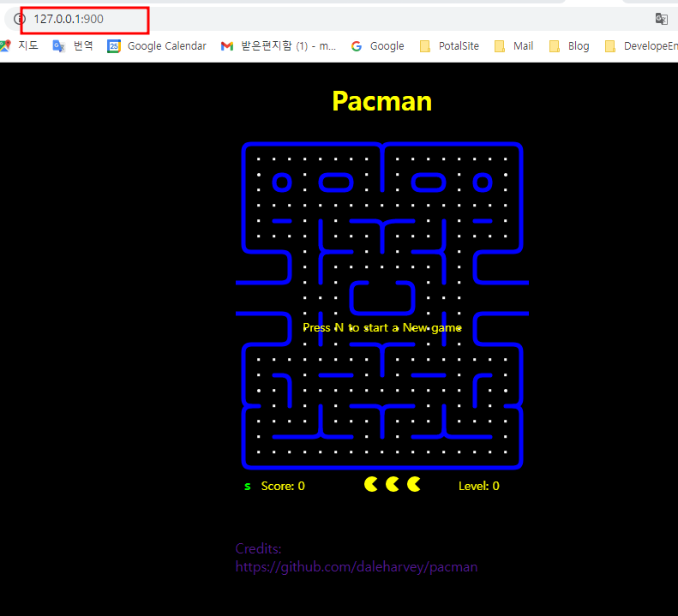Open the Mail bookmark folder
The width and height of the screenshot is (678, 616).
click(513, 45)
